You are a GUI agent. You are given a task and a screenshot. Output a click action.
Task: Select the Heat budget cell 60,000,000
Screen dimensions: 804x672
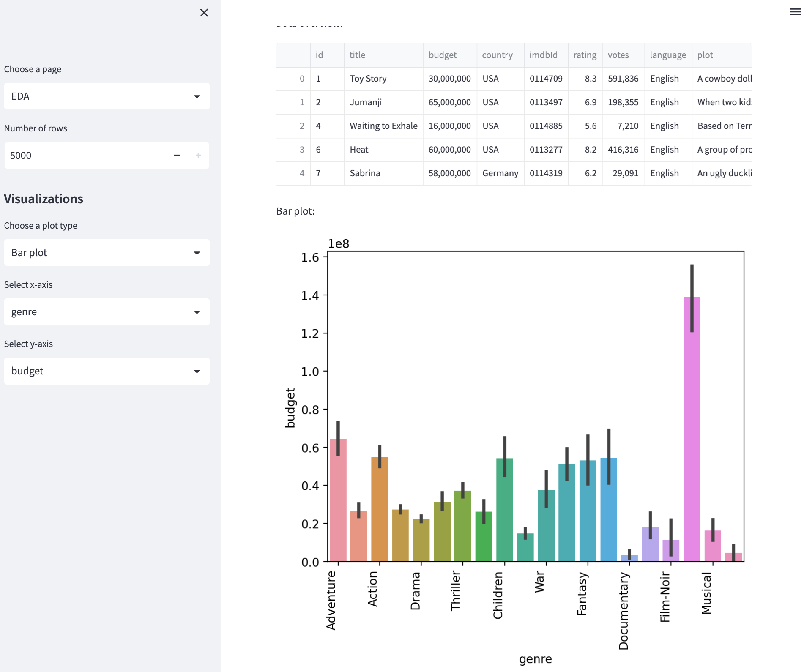(449, 150)
